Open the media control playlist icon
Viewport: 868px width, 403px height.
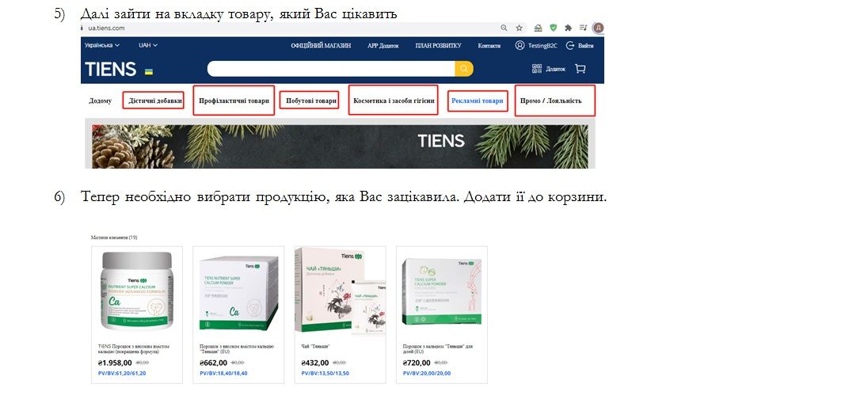tap(583, 28)
